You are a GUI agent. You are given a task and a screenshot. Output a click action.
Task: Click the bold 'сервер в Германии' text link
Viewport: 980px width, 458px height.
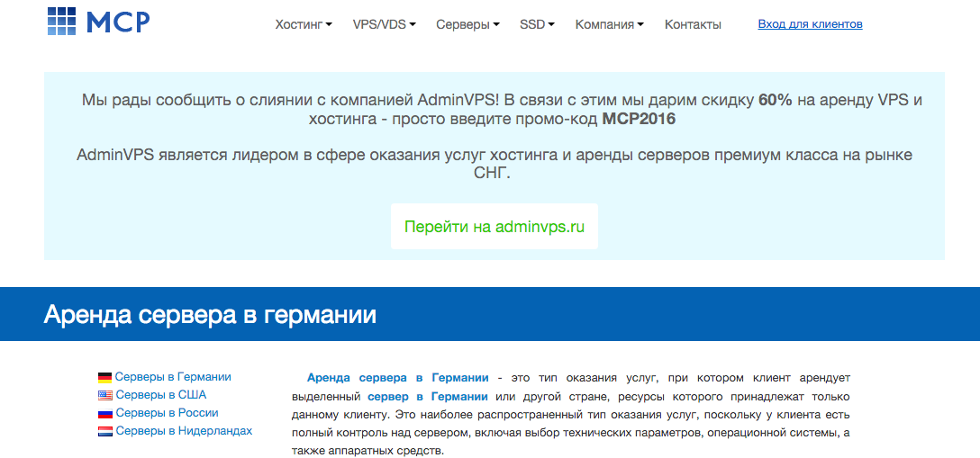[x=428, y=396]
